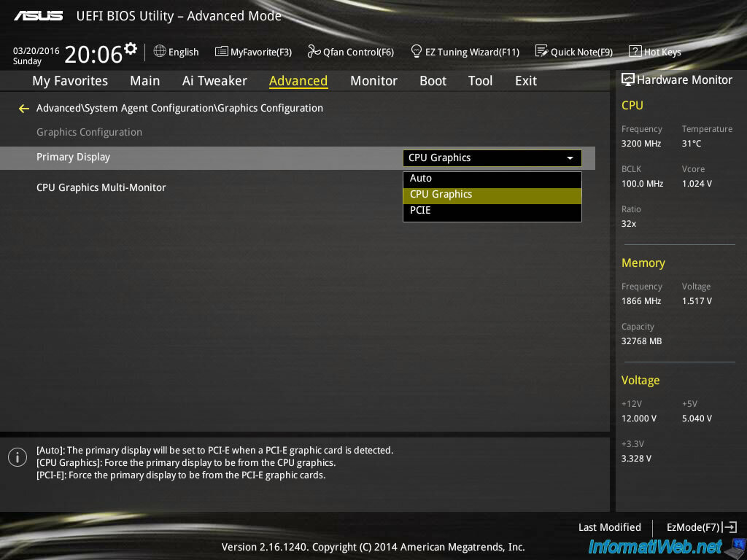Click the EZ Tuning Wizard lightbulb icon
Image resolution: width=747 pixels, height=560 pixels.
[x=417, y=51]
